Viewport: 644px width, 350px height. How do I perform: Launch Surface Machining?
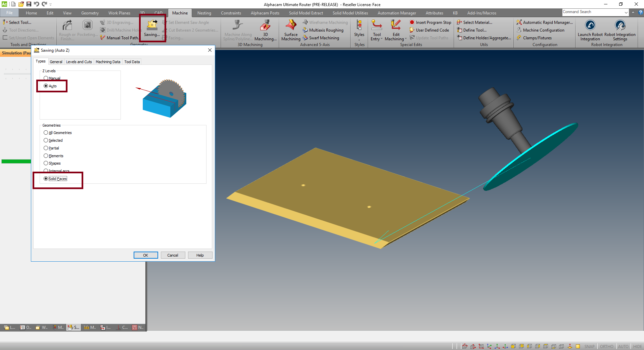[291, 30]
